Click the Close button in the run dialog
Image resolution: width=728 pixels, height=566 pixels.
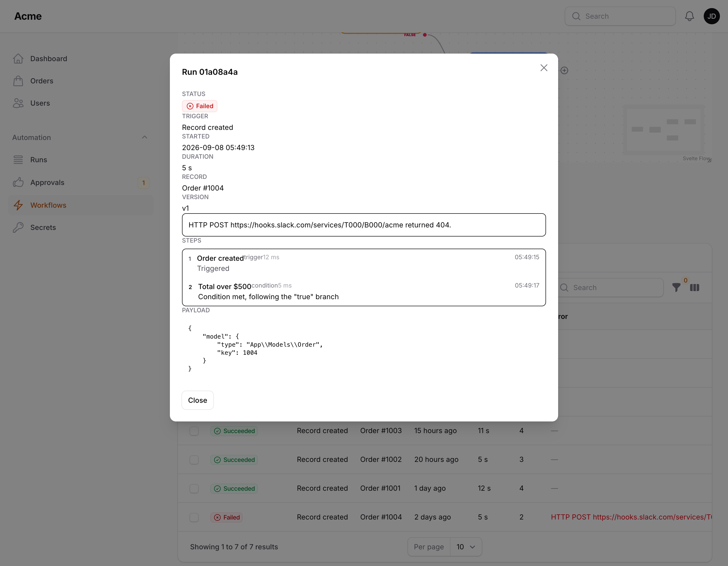pos(197,400)
